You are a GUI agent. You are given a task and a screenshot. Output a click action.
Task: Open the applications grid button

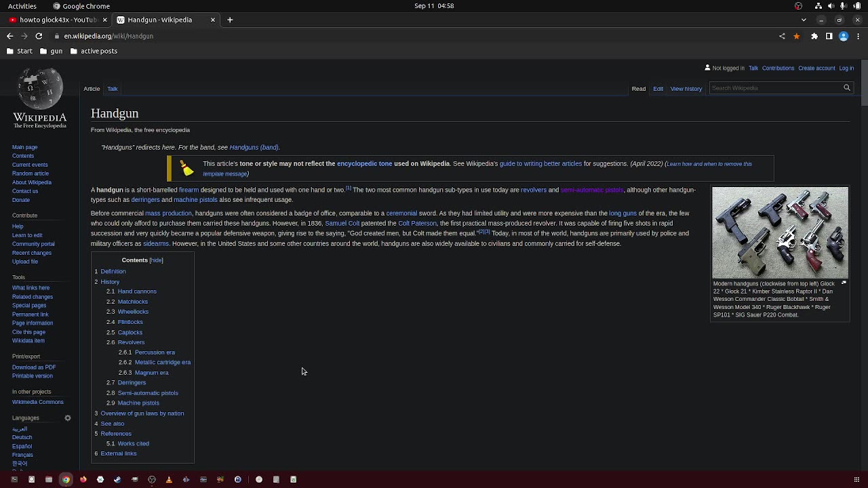[856, 479]
